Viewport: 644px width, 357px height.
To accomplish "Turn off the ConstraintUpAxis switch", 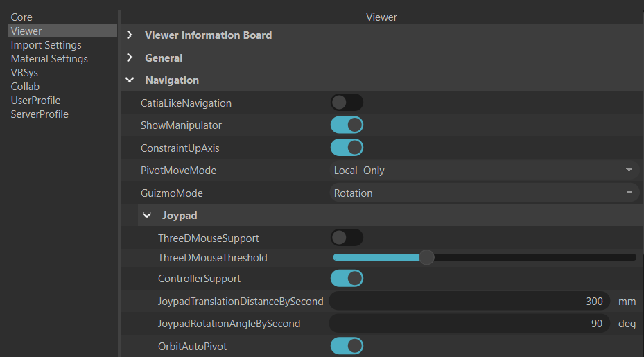I will tap(347, 148).
